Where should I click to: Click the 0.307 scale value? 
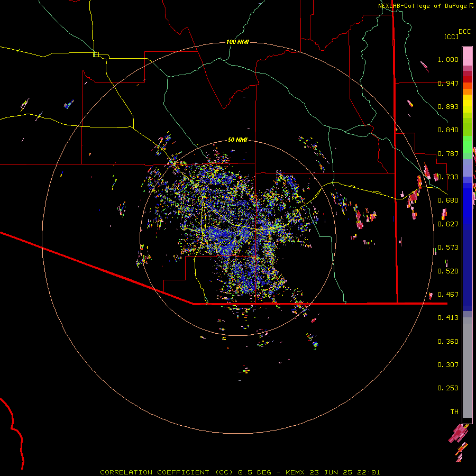click(448, 365)
